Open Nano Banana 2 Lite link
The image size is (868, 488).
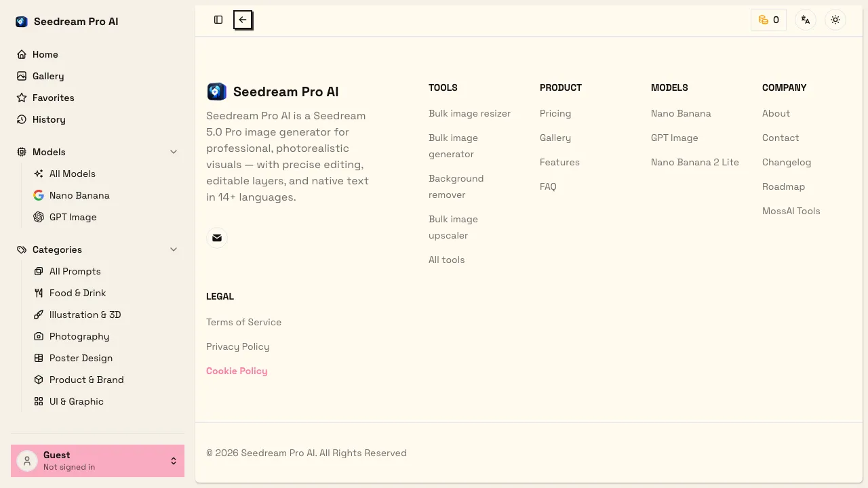[695, 162]
